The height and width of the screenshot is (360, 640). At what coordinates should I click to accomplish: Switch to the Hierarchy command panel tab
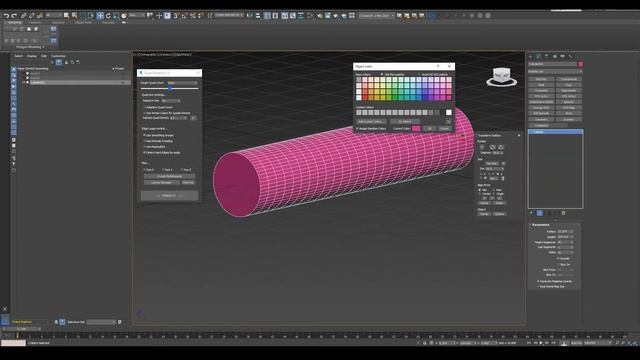(547, 56)
